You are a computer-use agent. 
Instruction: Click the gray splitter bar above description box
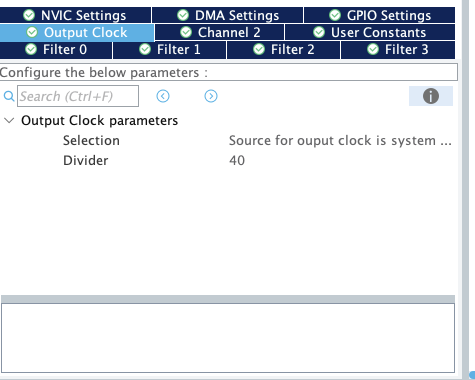(228, 299)
